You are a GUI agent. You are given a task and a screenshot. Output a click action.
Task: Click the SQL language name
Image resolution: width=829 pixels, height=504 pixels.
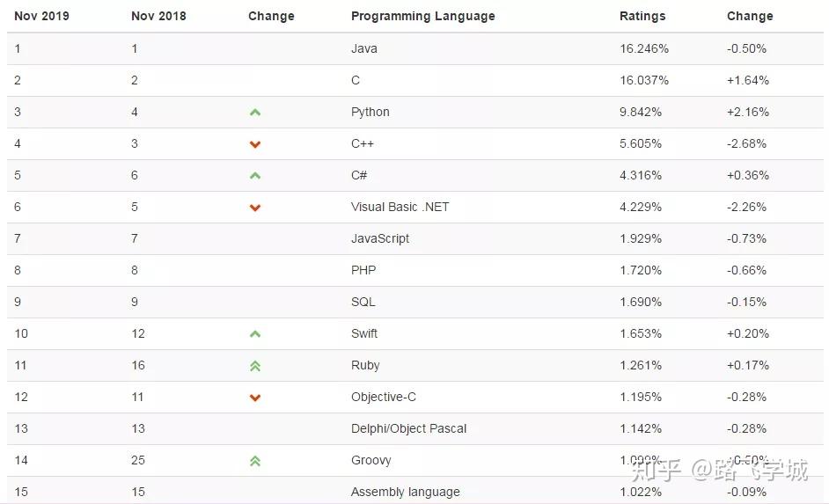363,302
